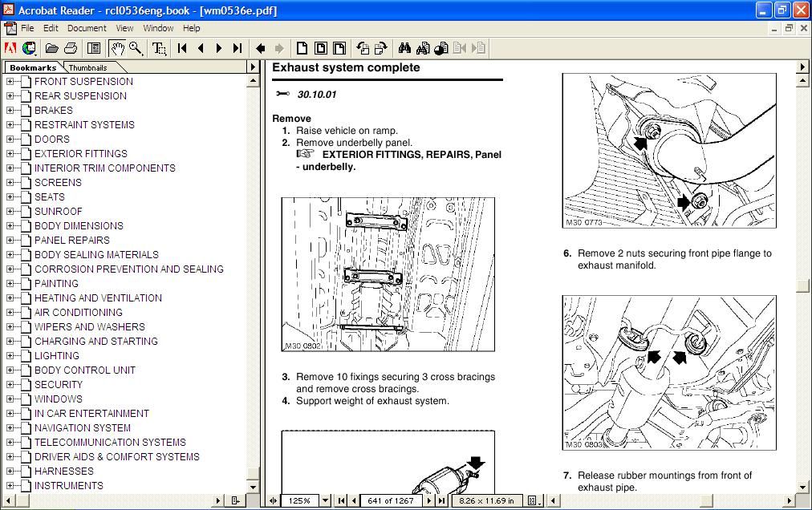The image size is (812, 510).
Task: Expand the BRAKES bookmark
Action: point(10,111)
